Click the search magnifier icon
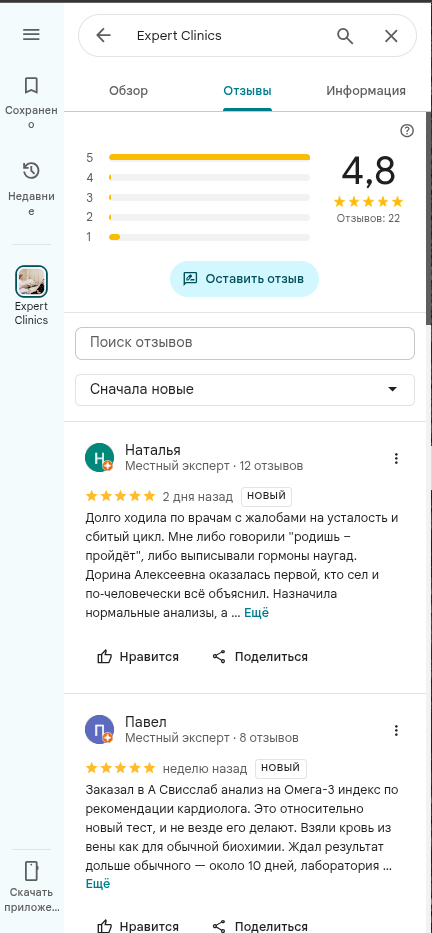 pyautogui.click(x=345, y=36)
